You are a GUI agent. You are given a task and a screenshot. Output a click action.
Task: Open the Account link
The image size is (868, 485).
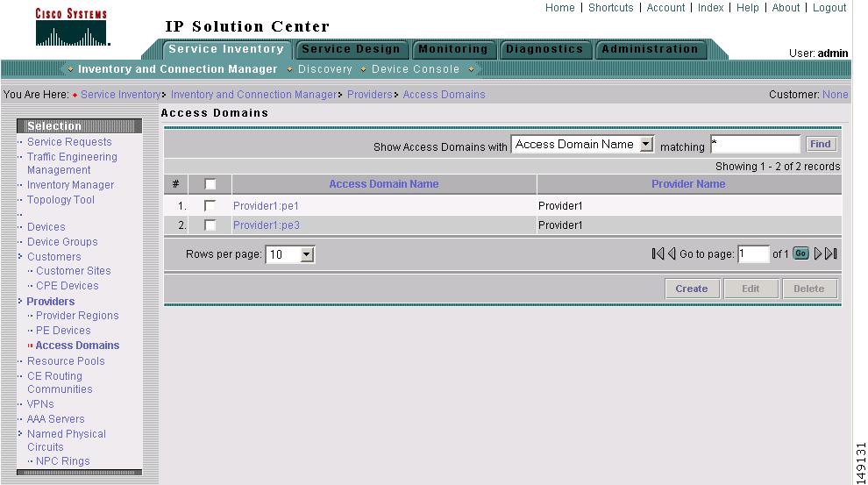(x=665, y=8)
